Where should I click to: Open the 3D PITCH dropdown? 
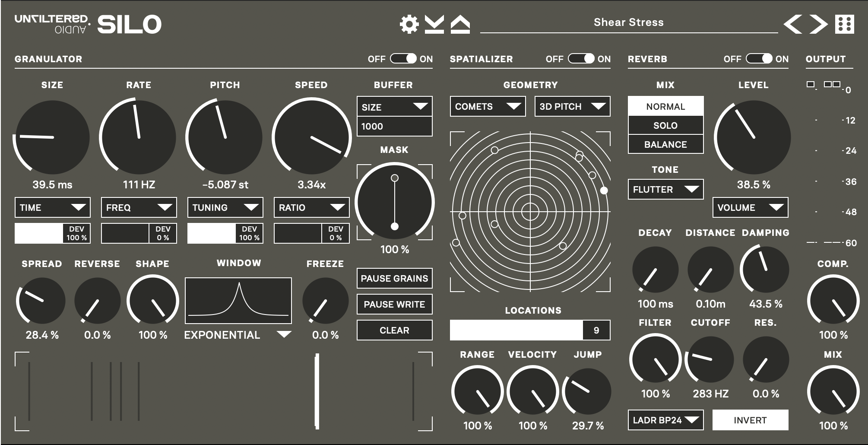pyautogui.click(x=572, y=106)
